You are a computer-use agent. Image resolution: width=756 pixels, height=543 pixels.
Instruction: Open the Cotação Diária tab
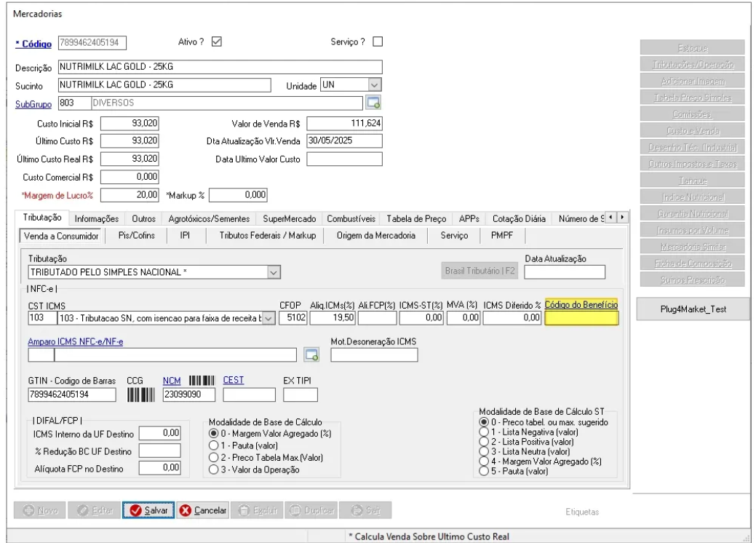pyautogui.click(x=519, y=219)
